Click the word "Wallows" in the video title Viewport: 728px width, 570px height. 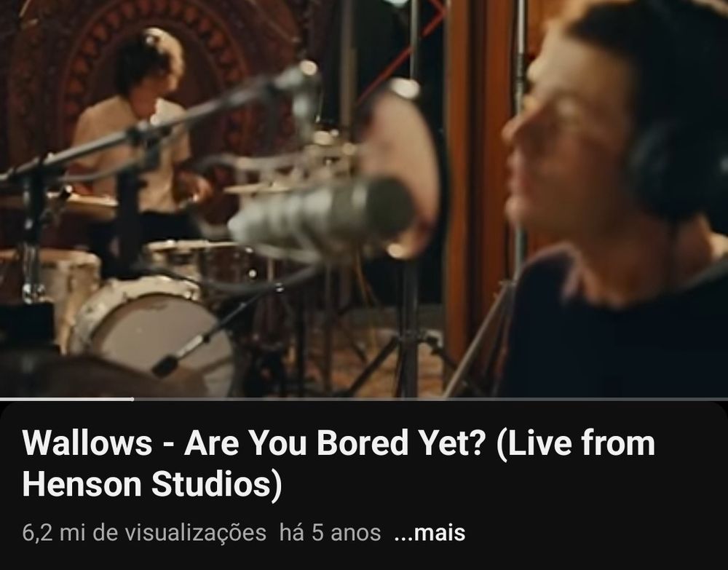tap(87, 443)
